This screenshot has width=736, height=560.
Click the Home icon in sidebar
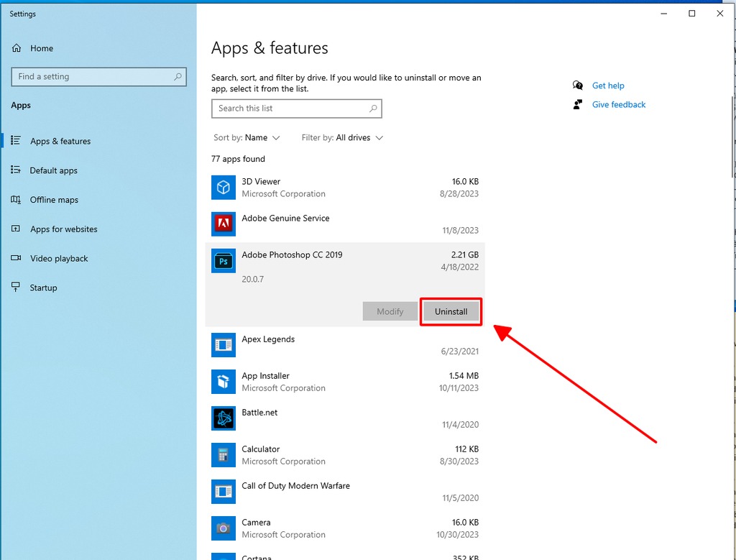click(17, 48)
